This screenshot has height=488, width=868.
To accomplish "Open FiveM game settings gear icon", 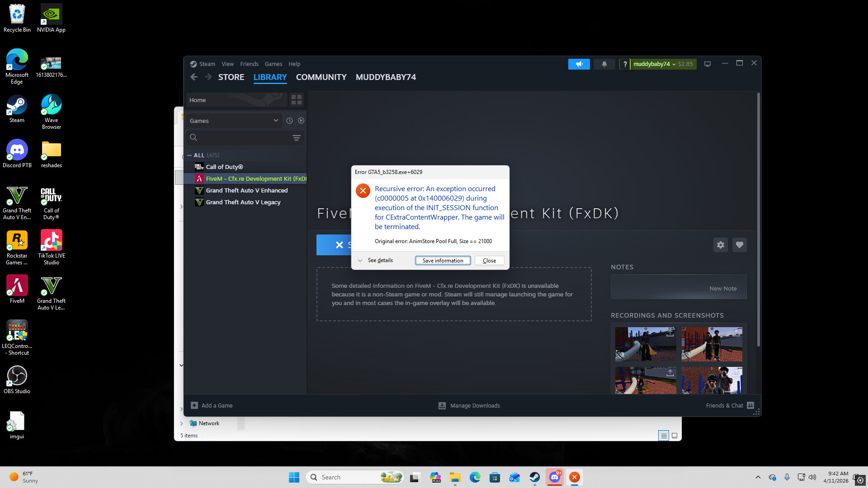I will (721, 245).
